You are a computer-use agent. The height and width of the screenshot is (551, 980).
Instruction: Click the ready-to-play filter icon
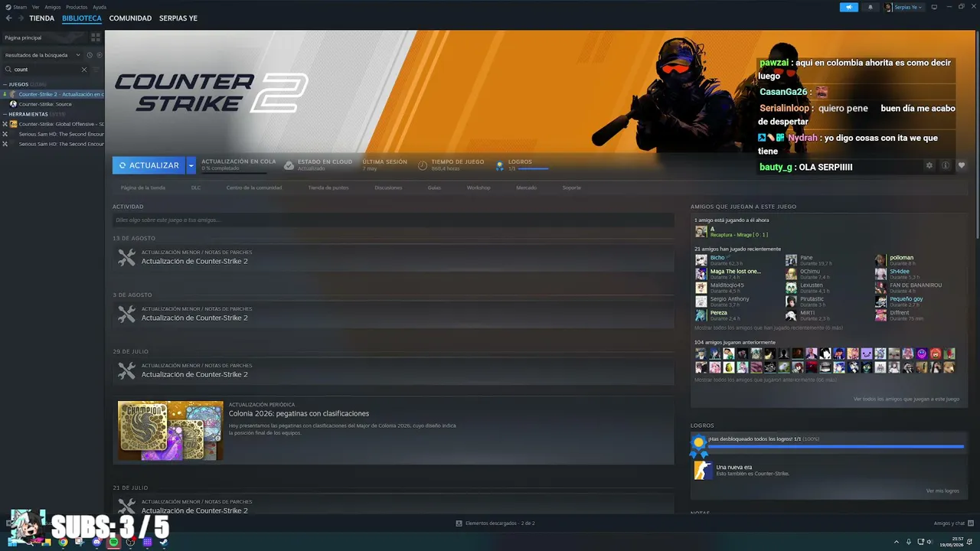(x=98, y=55)
